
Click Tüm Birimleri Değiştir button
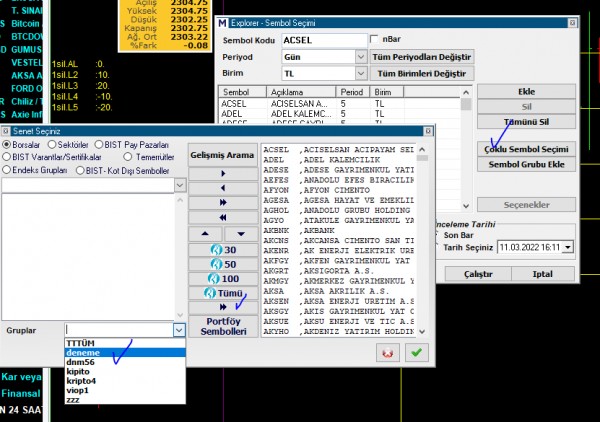coord(422,73)
